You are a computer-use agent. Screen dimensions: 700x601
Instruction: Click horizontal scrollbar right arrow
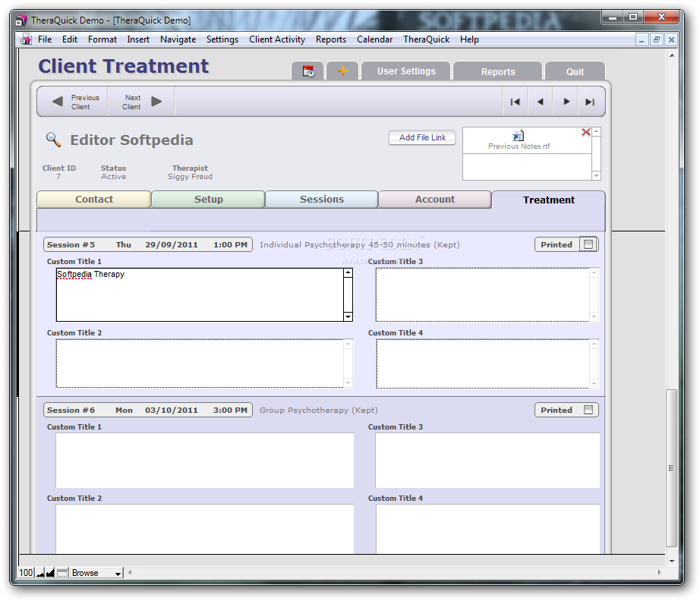659,572
